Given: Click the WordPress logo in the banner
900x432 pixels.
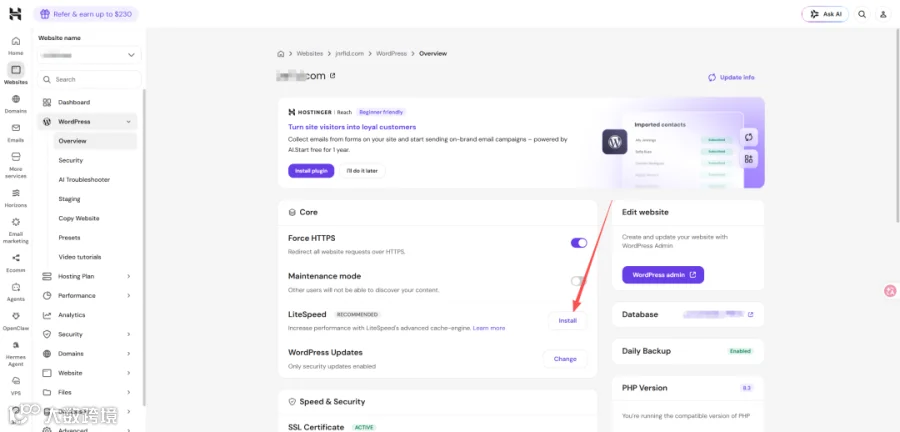Looking at the screenshot, I should coord(615,142).
